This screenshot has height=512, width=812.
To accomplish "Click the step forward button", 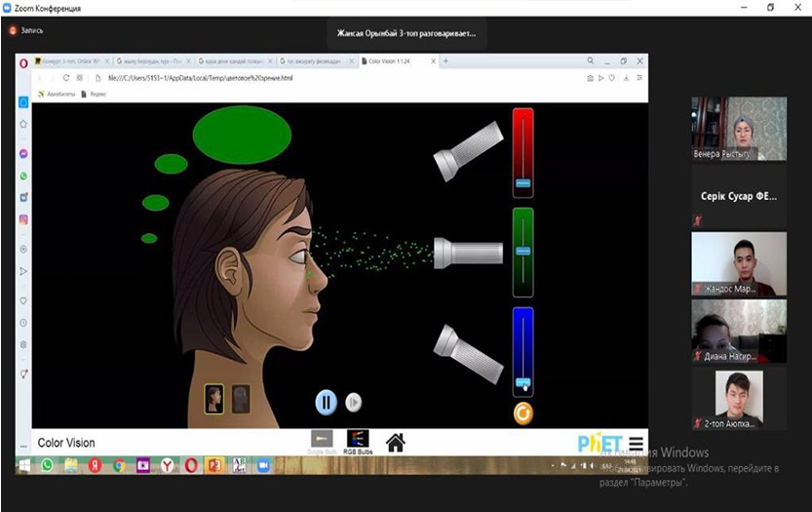I will click(353, 402).
